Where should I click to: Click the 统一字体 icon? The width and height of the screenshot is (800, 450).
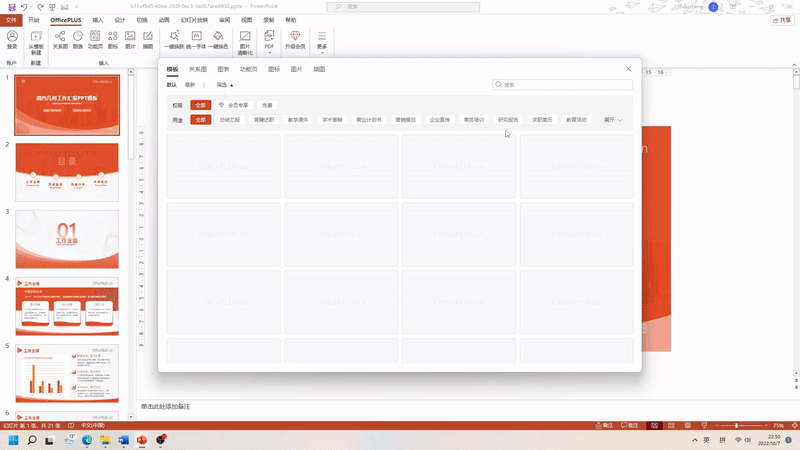coord(196,40)
